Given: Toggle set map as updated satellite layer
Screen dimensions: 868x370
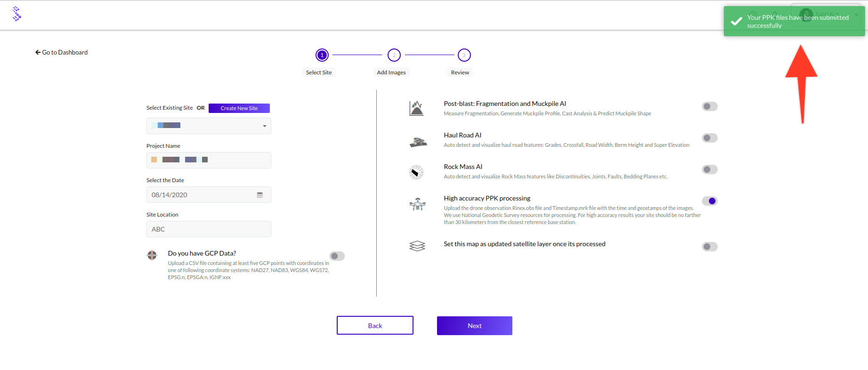Looking at the screenshot, I should click(709, 247).
